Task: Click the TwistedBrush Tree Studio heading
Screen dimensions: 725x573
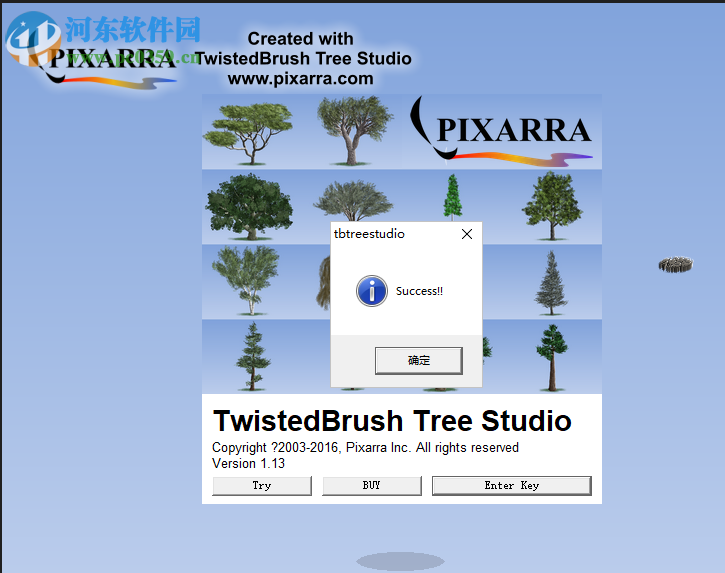Action: [392, 421]
